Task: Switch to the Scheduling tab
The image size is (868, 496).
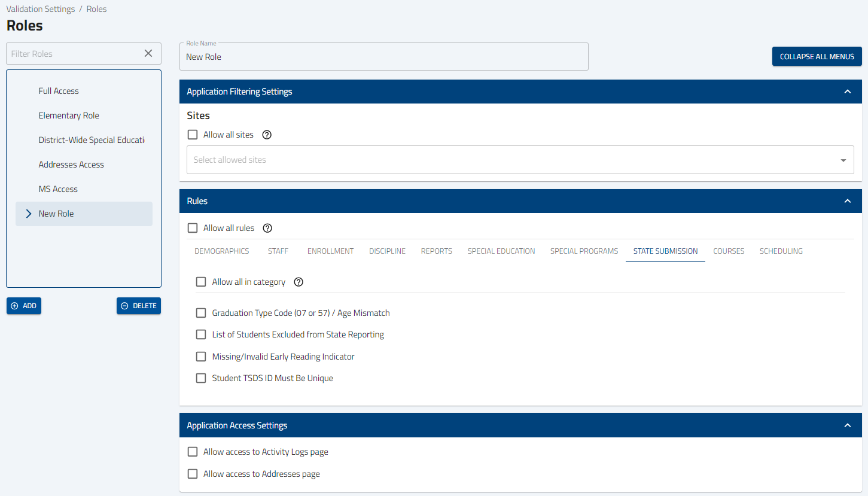Action: (781, 251)
